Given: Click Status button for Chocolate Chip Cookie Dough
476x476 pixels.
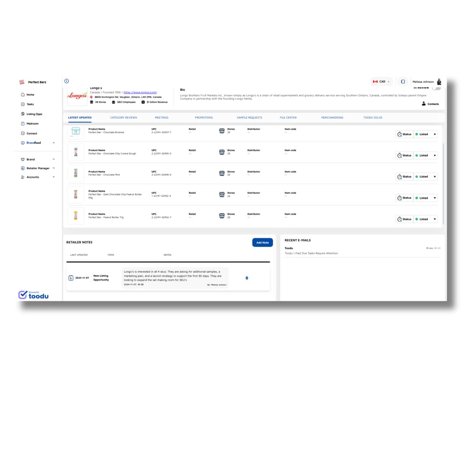Looking at the screenshot, I should [404, 156].
